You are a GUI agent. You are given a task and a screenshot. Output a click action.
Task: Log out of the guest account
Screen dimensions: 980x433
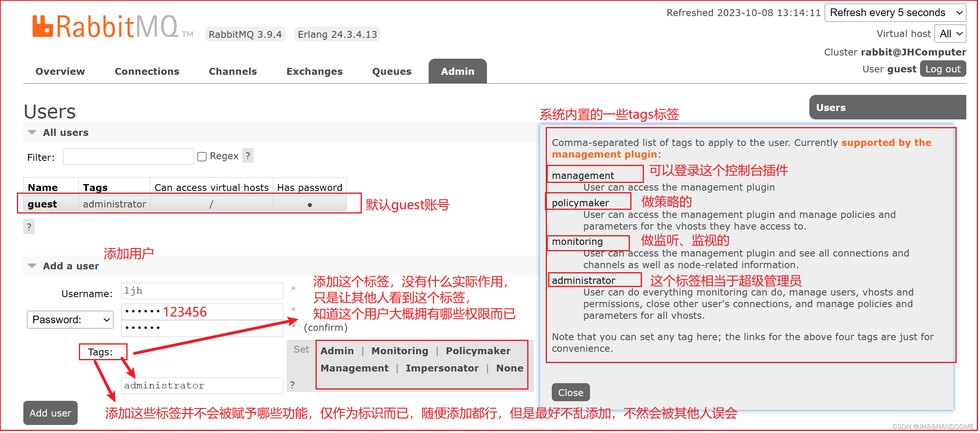point(943,69)
